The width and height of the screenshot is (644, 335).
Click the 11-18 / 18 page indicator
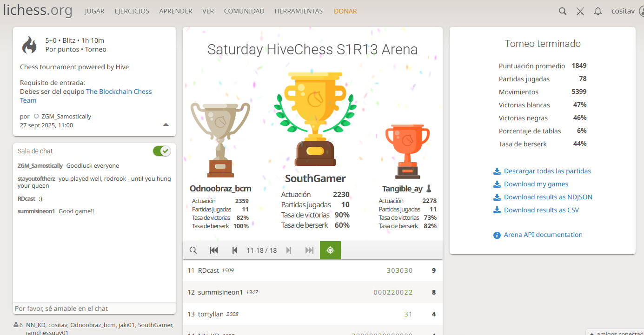click(262, 250)
